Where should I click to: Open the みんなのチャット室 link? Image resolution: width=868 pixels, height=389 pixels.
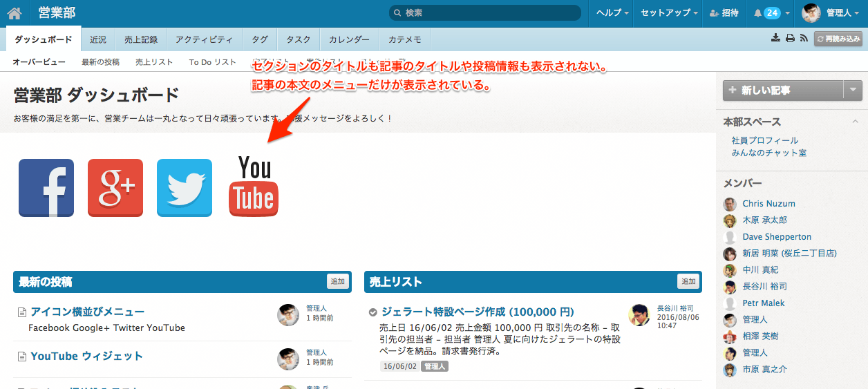point(769,153)
